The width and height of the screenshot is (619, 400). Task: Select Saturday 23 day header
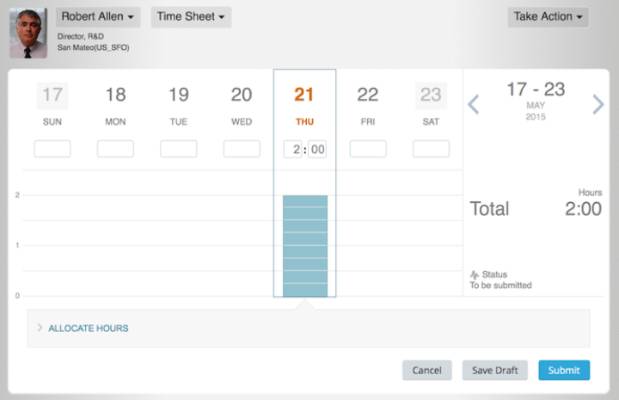point(431,104)
